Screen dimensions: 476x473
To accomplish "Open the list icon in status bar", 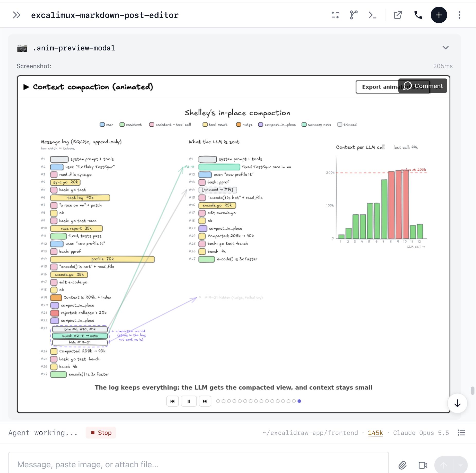I will tap(462, 433).
